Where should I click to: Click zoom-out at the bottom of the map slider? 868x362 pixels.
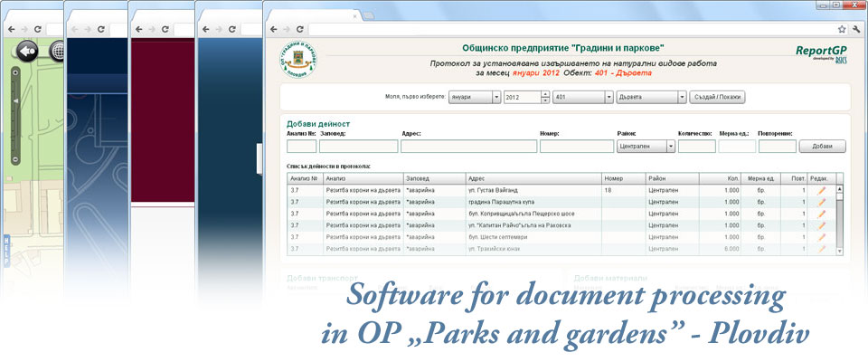[15, 159]
